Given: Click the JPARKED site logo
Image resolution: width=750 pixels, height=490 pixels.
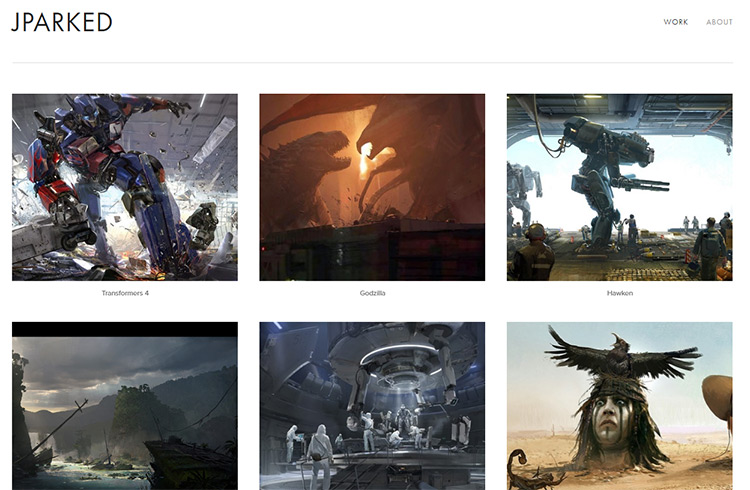Looking at the screenshot, I should 62,22.
